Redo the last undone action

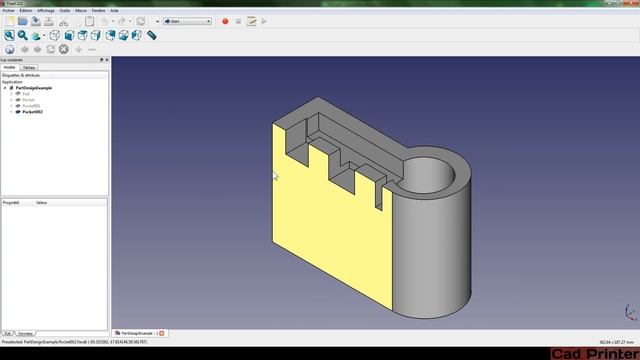point(122,21)
